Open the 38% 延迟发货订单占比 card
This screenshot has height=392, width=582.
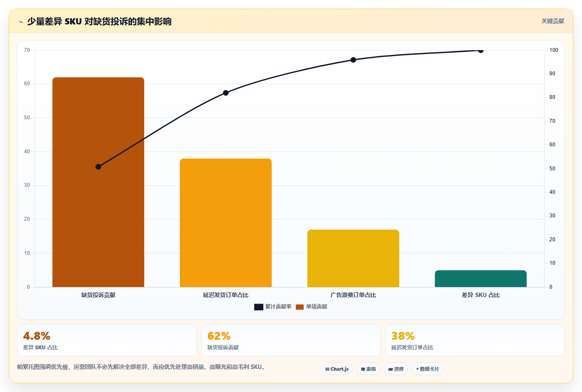point(475,340)
